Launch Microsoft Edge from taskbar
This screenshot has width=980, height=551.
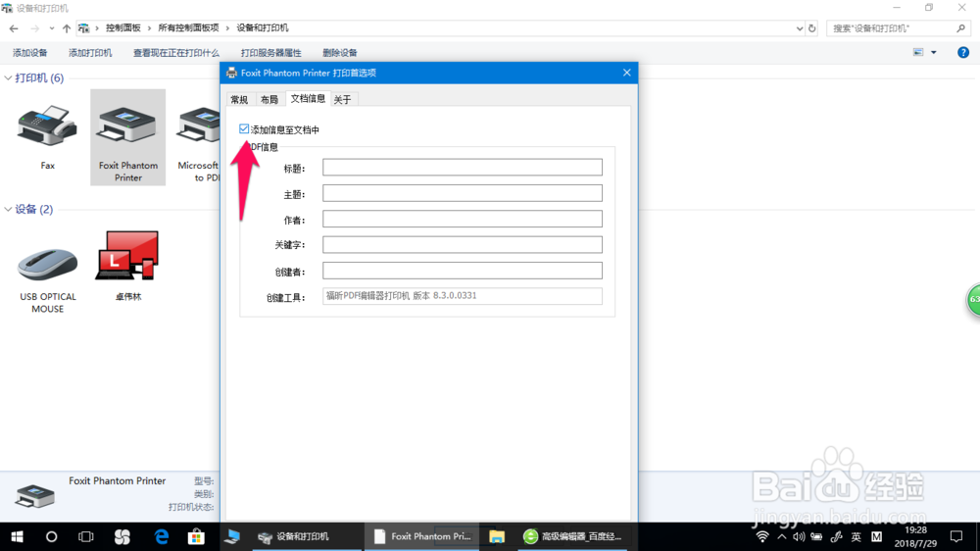[x=162, y=536]
